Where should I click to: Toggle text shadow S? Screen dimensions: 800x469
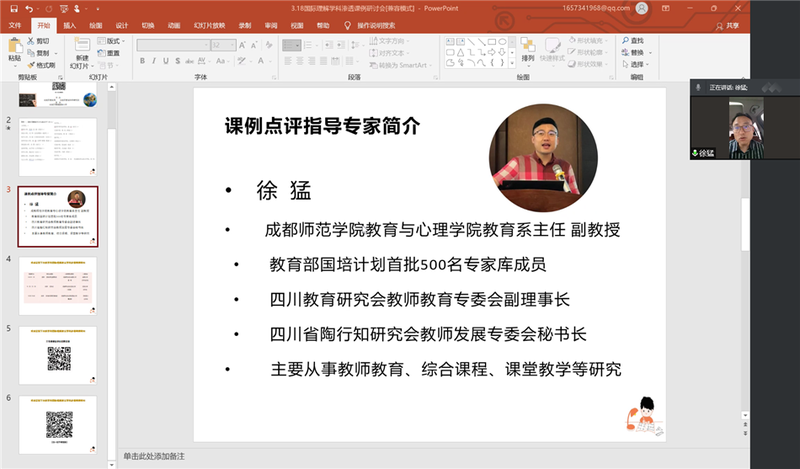[x=178, y=61]
